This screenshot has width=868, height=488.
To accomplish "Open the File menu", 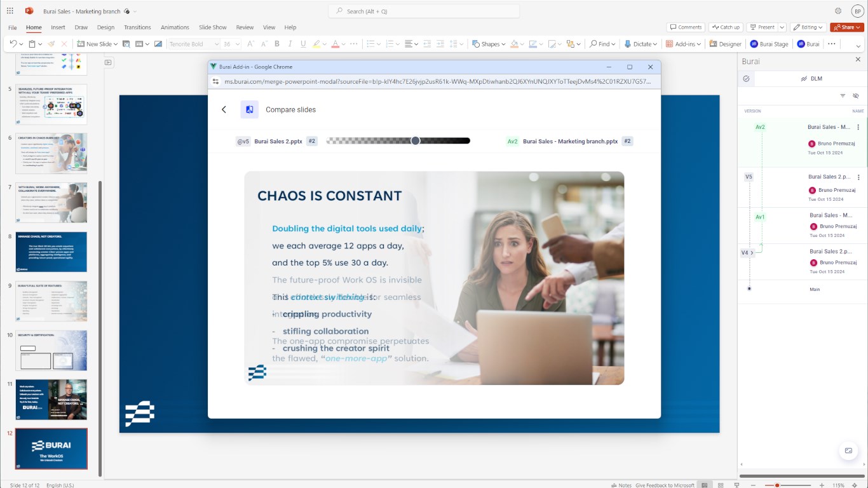I will [13, 27].
